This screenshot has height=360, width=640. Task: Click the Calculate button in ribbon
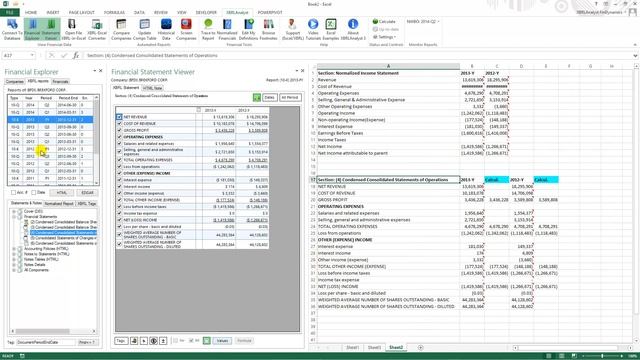tap(384, 21)
